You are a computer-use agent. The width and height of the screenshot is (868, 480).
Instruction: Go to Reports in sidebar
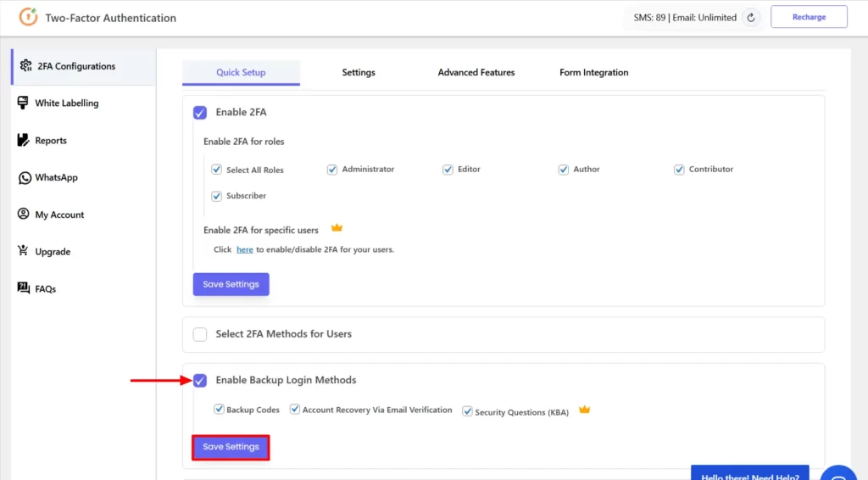coord(51,141)
